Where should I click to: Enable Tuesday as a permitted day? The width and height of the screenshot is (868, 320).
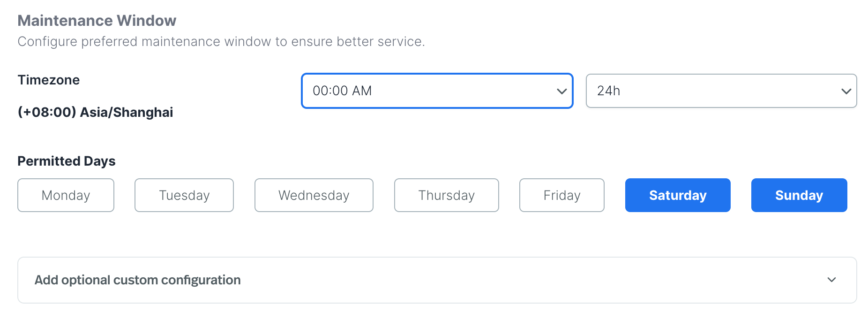tap(184, 195)
